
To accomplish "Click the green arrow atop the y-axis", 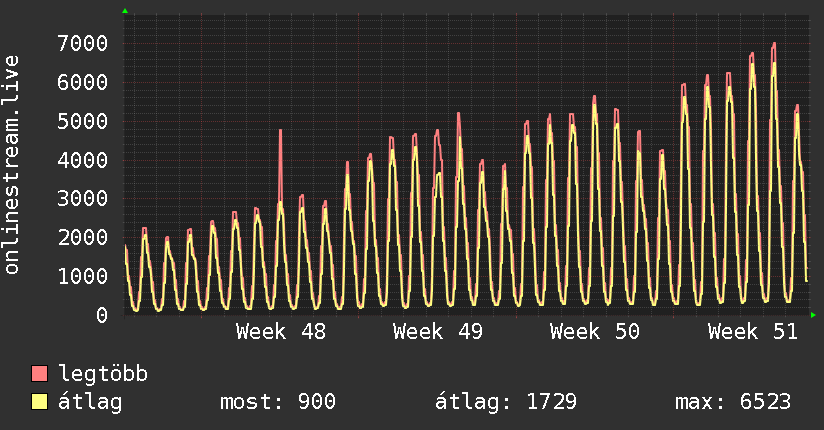I will pos(125,11).
